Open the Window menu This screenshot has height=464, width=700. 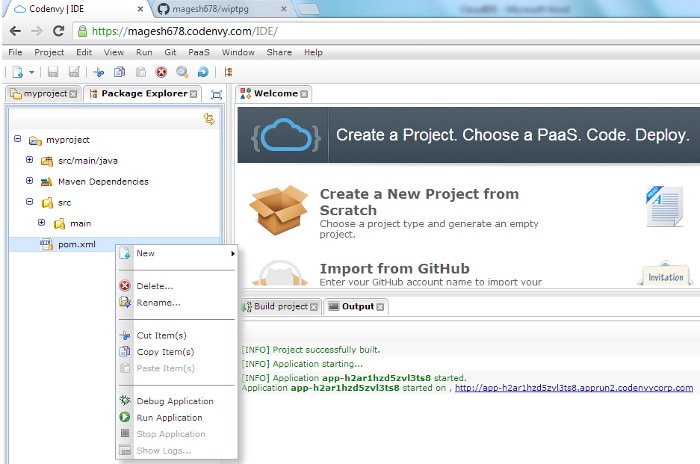point(238,52)
